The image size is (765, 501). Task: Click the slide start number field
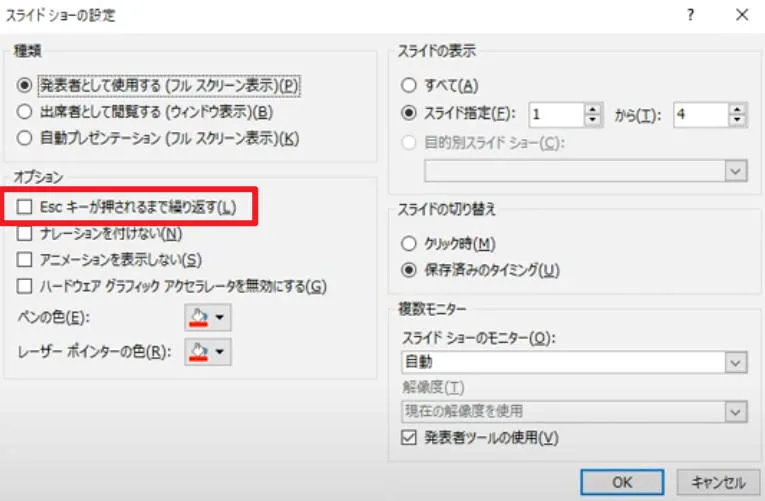click(557, 115)
